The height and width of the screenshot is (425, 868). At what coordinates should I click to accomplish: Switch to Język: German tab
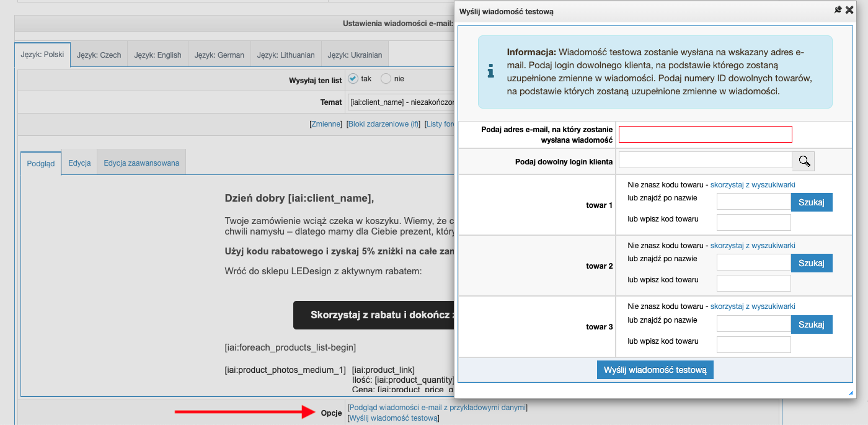(x=219, y=55)
